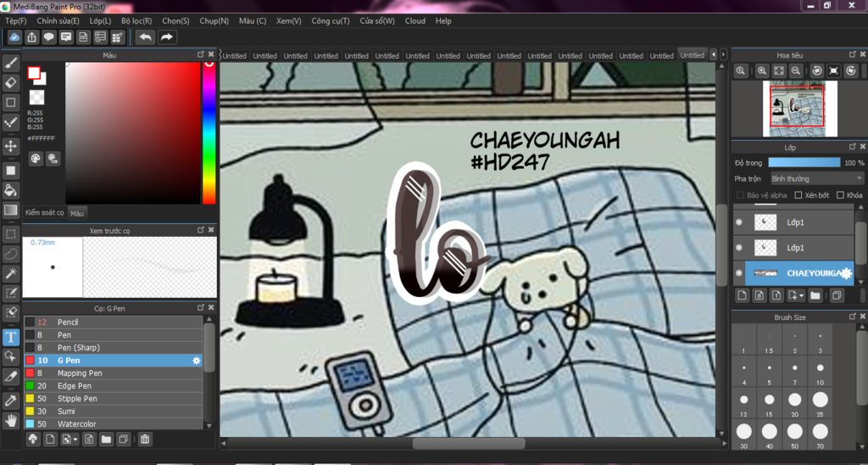The image size is (868, 465).
Task: Open the color palette icon in Màu panel
Action: (36, 159)
